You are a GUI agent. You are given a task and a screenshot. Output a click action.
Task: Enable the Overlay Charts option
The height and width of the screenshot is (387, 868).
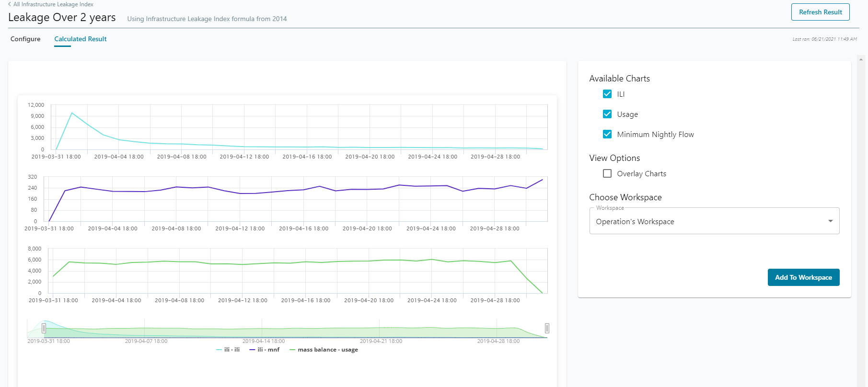(x=607, y=174)
